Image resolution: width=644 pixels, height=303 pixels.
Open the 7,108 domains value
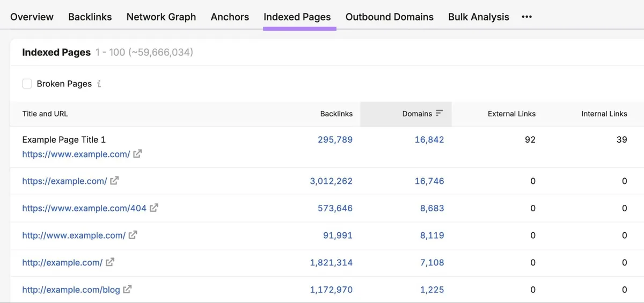[432, 262]
